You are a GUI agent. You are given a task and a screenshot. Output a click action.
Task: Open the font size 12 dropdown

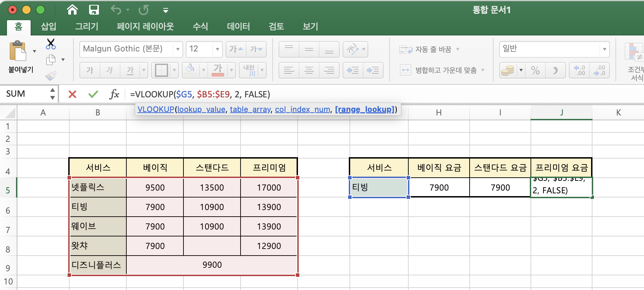click(218, 49)
